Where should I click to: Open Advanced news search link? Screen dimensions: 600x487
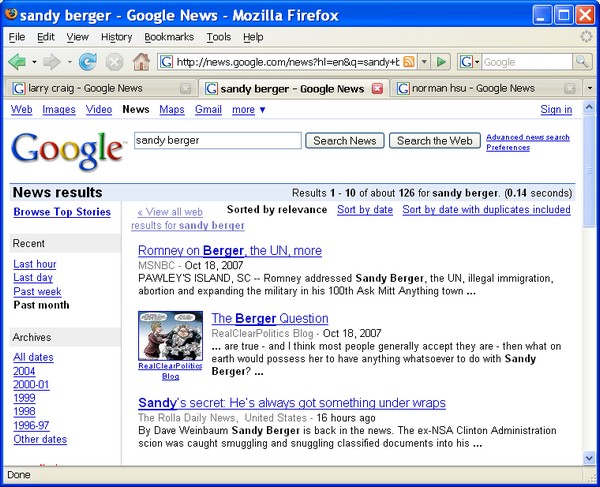point(528,137)
